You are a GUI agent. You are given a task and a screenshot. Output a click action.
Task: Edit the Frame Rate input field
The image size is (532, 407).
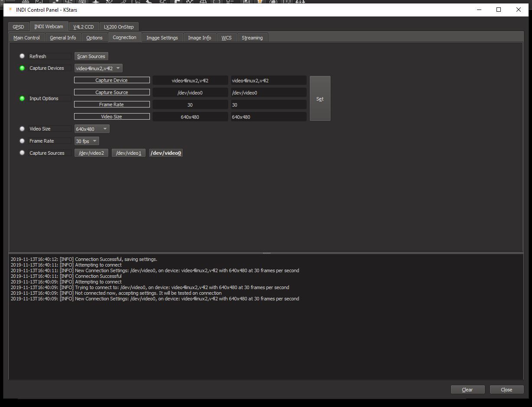268,104
